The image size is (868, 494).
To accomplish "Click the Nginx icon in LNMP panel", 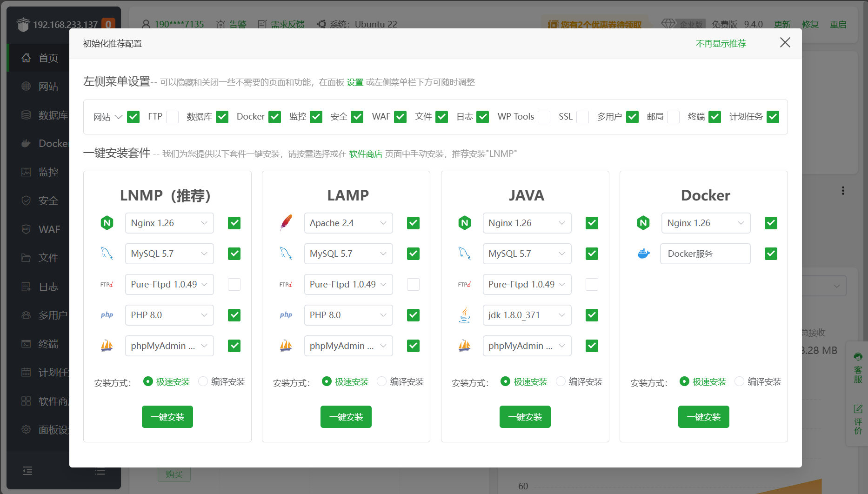I will click(107, 223).
